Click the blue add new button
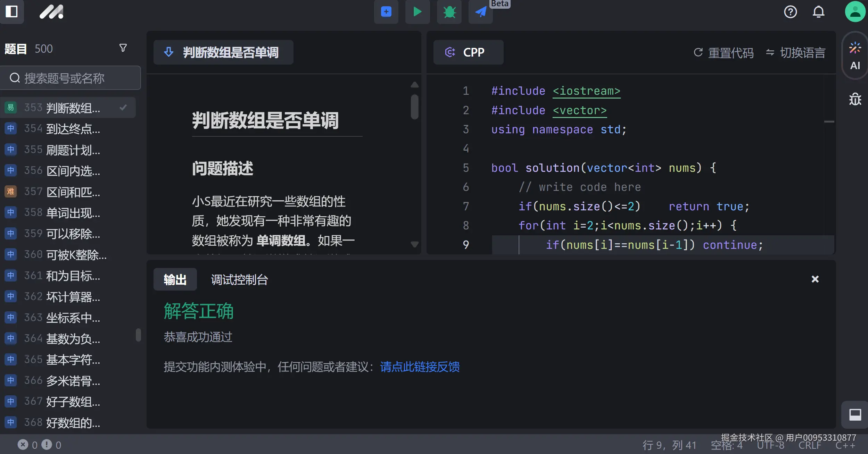This screenshot has width=868, height=454. [386, 12]
